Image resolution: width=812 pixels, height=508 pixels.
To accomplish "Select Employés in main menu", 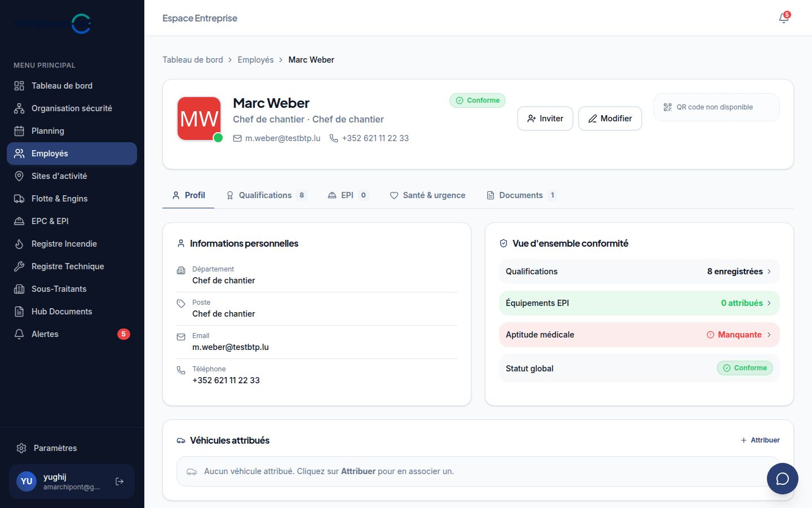I will point(72,154).
